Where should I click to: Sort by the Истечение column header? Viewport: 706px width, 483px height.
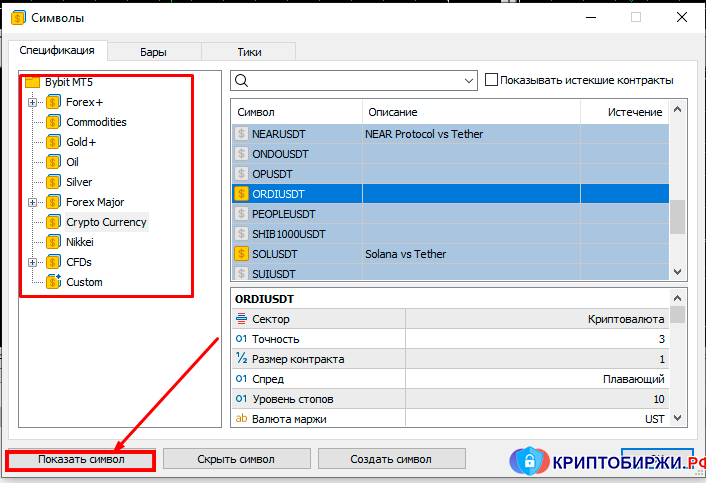[x=625, y=112]
